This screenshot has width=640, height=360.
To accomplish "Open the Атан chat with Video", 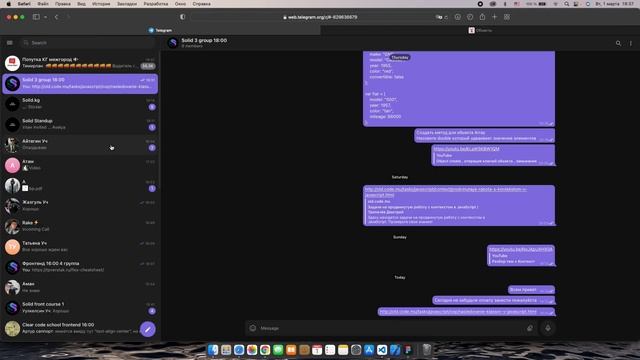I will click(x=80, y=165).
